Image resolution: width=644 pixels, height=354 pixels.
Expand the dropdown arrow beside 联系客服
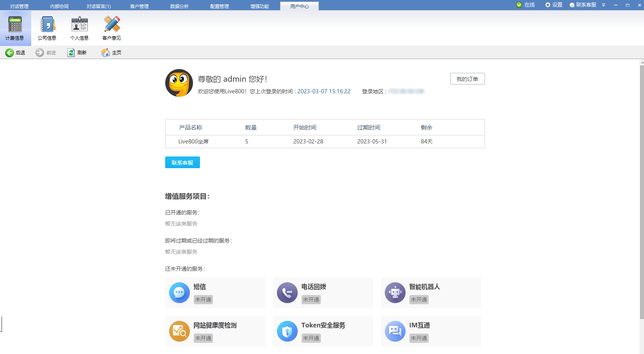point(603,5)
